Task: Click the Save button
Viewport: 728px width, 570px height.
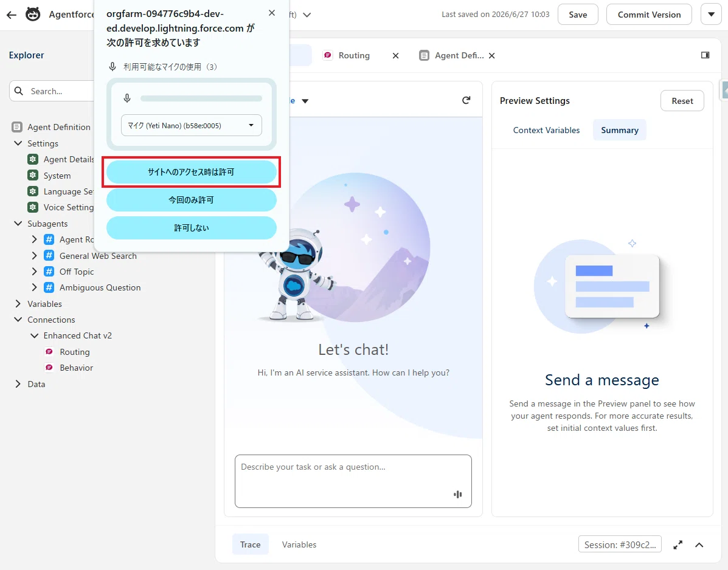Action: click(578, 15)
